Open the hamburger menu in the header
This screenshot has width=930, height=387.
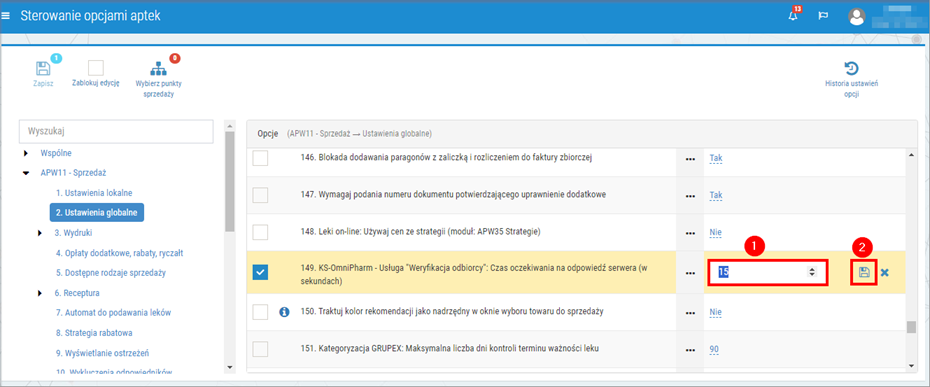click(6, 16)
